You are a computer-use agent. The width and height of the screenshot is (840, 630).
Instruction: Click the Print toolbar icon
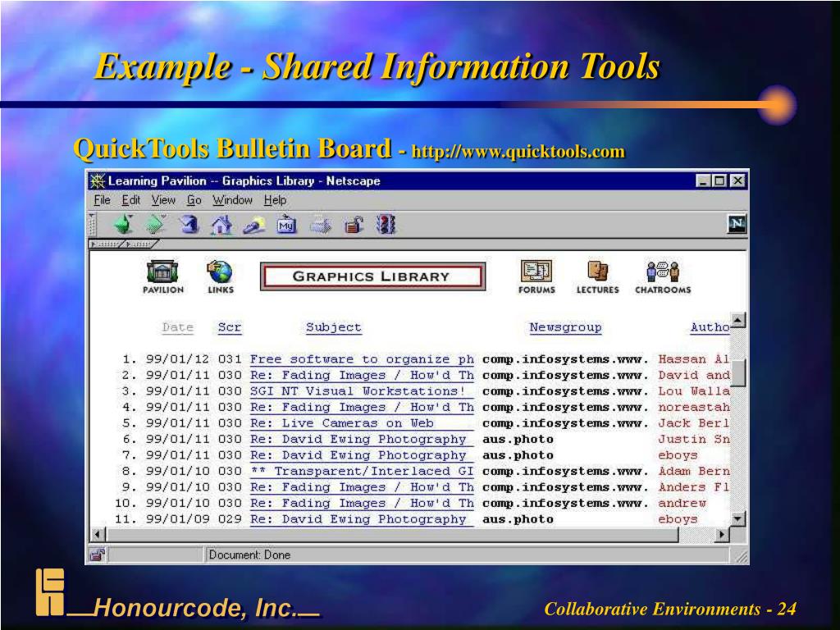coord(321,225)
